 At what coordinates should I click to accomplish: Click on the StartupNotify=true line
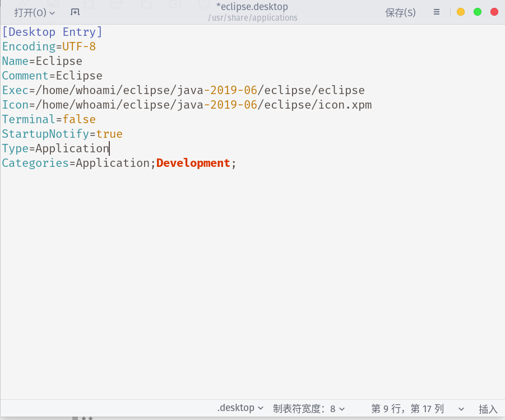coord(62,134)
